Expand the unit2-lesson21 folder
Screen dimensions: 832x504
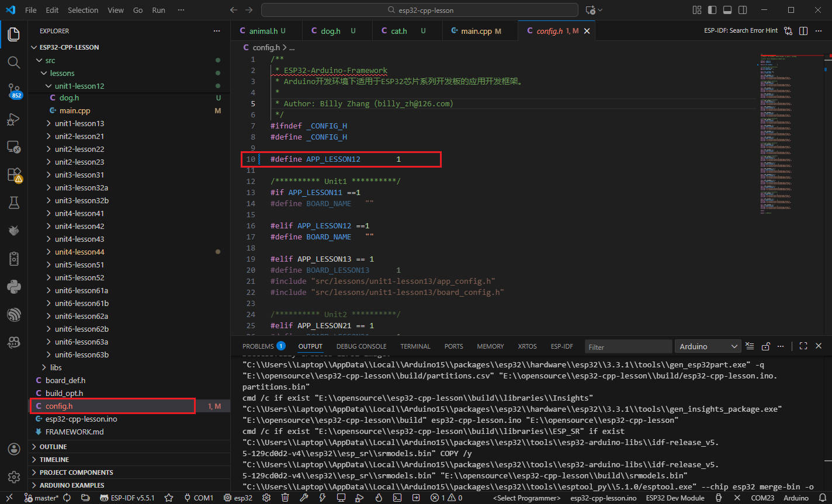click(x=79, y=136)
